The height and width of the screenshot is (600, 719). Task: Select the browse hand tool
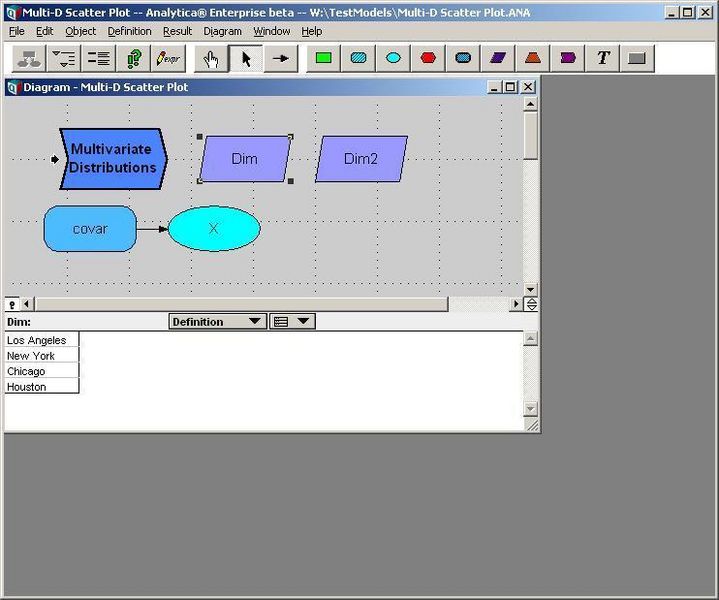click(211, 59)
